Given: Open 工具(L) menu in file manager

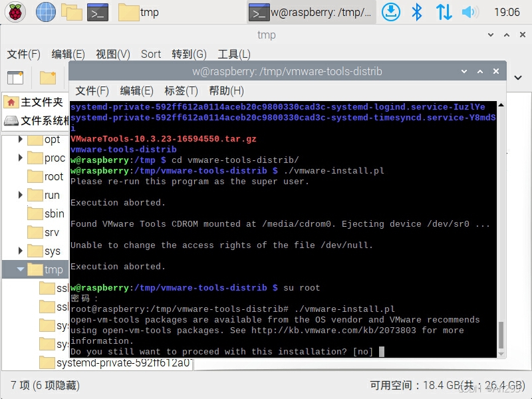Looking at the screenshot, I should (234, 54).
